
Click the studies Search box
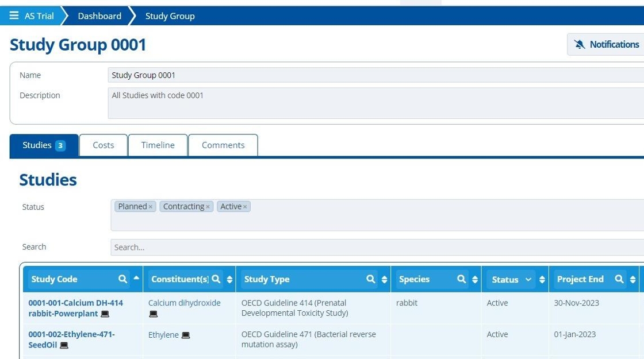tap(377, 247)
